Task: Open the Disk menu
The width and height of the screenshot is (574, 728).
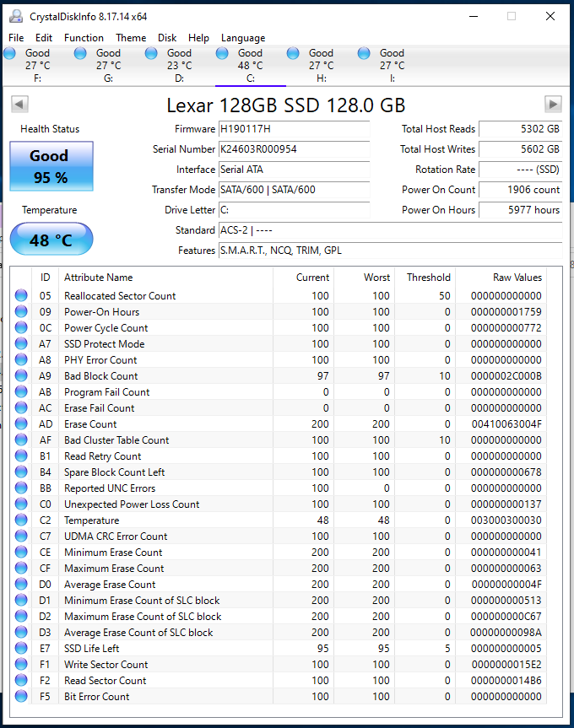Action: pos(167,38)
